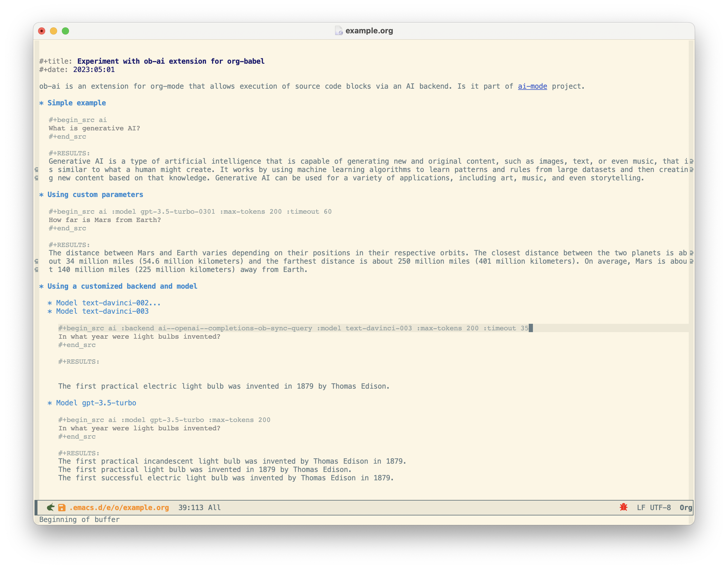This screenshot has width=728, height=569.
Task: Click the line 'What is generative AI?'
Action: click(94, 128)
